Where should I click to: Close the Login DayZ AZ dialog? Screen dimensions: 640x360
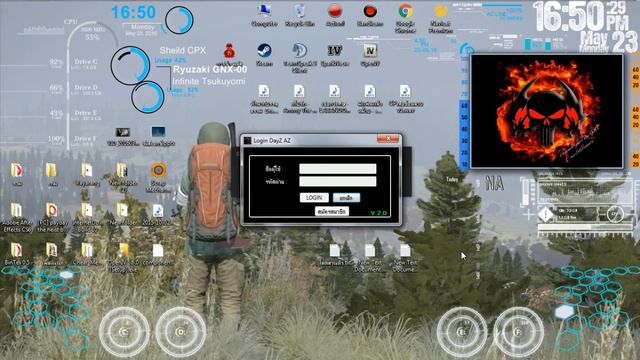pyautogui.click(x=388, y=139)
